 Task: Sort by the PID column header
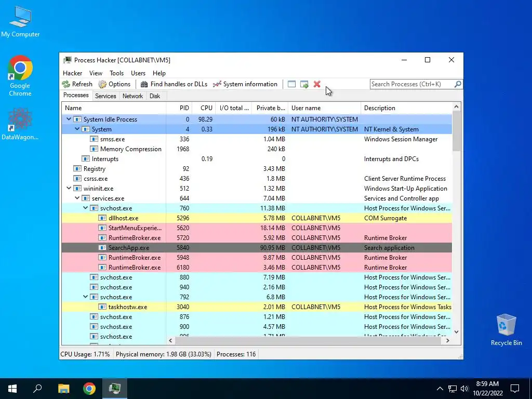click(179, 108)
